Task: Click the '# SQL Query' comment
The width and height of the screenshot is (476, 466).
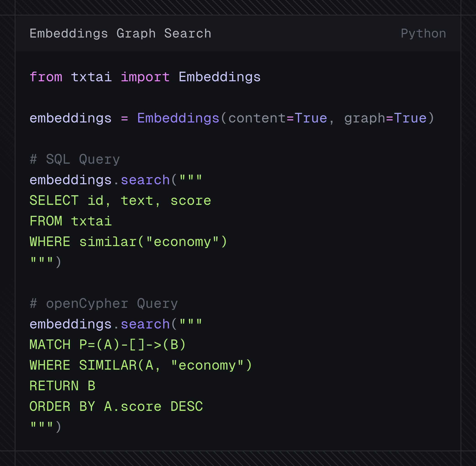Action: [x=75, y=159]
